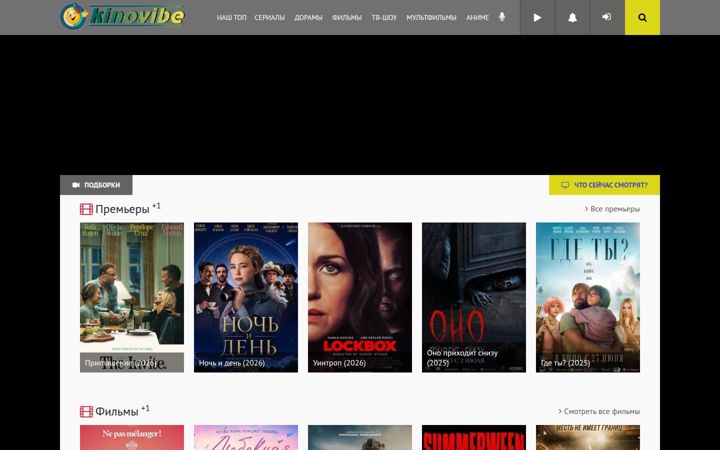Image resolution: width=720 pixels, height=450 pixels.
Task: Open Приглашение (2026) poster
Action: coord(132,298)
